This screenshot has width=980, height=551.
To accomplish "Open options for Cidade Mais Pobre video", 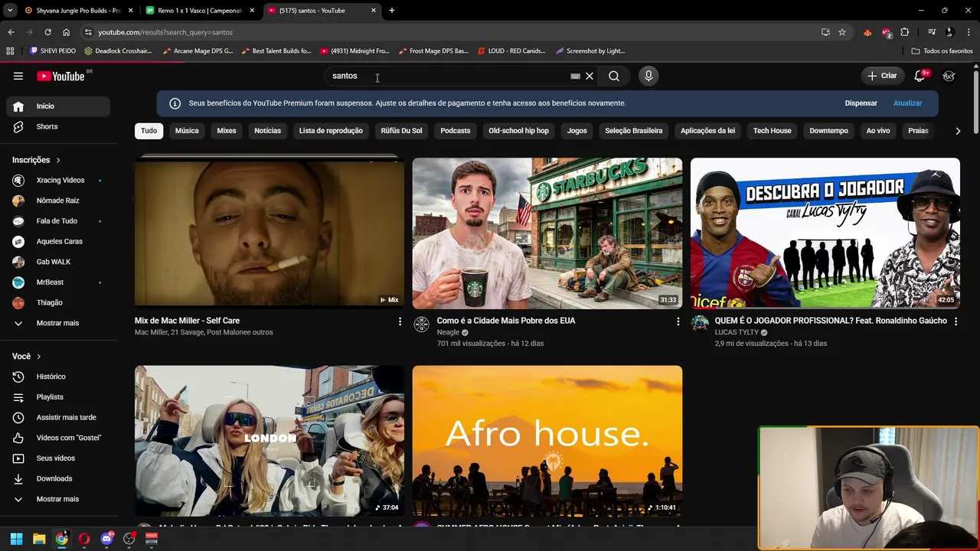I will pos(678,321).
